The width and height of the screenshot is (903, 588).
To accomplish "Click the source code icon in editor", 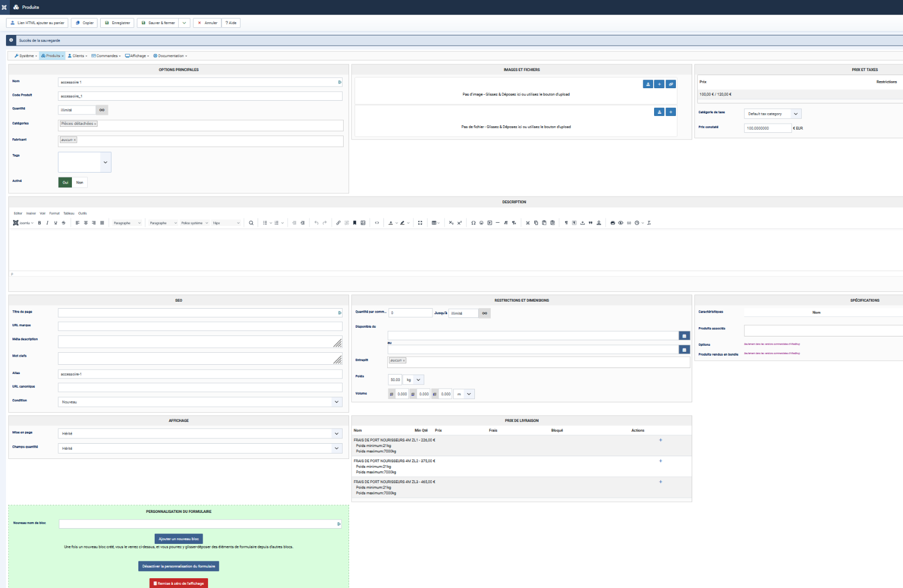I will point(377,223).
